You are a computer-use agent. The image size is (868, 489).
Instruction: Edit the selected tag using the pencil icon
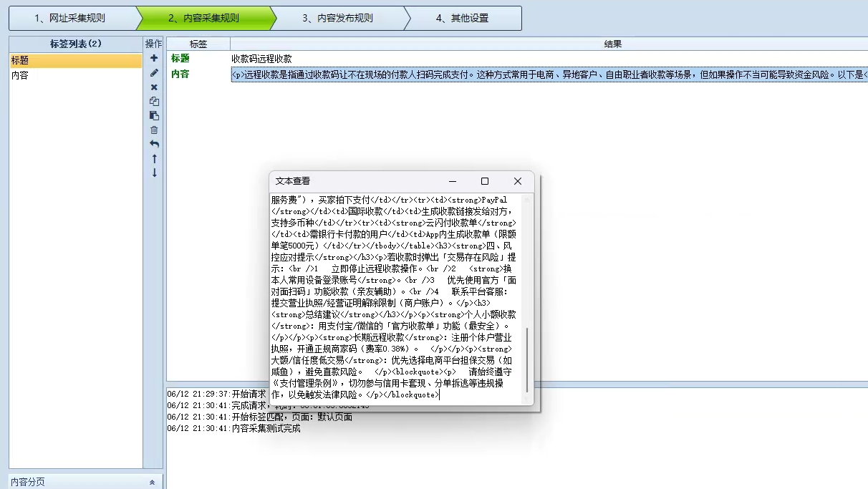[x=154, y=72]
